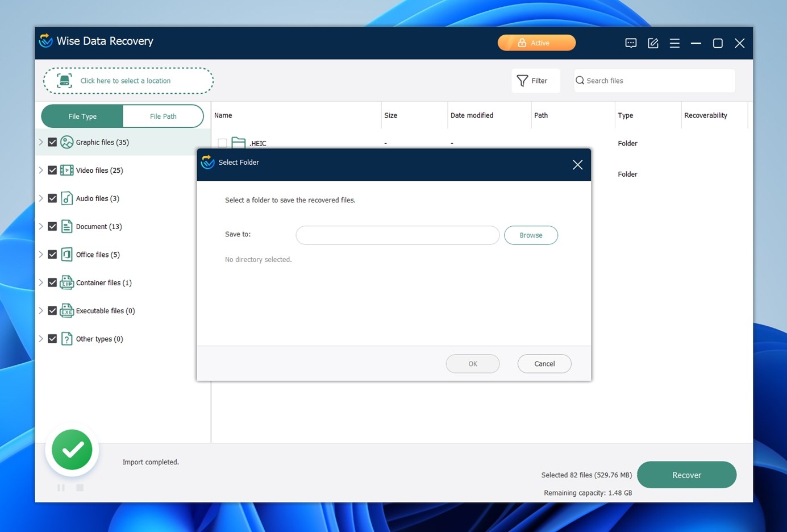This screenshot has width=787, height=532.
Task: Close the Wise Data Recovery window
Action: [739, 43]
